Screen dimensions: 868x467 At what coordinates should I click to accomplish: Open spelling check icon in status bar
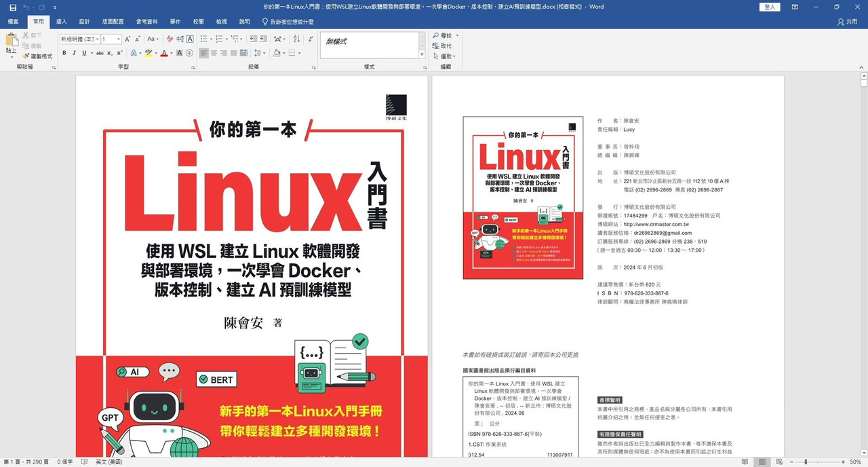(85, 462)
